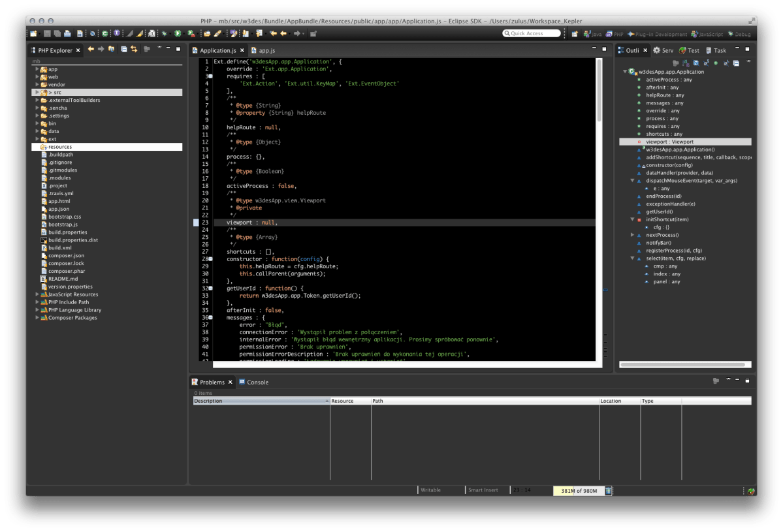Open the Console tab
The image size is (783, 532).
pyautogui.click(x=253, y=383)
